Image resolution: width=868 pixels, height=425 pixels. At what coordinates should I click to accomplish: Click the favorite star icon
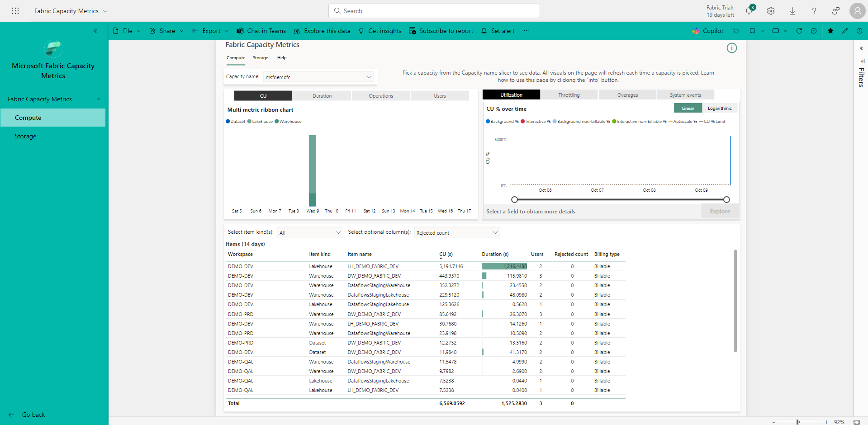tap(830, 31)
